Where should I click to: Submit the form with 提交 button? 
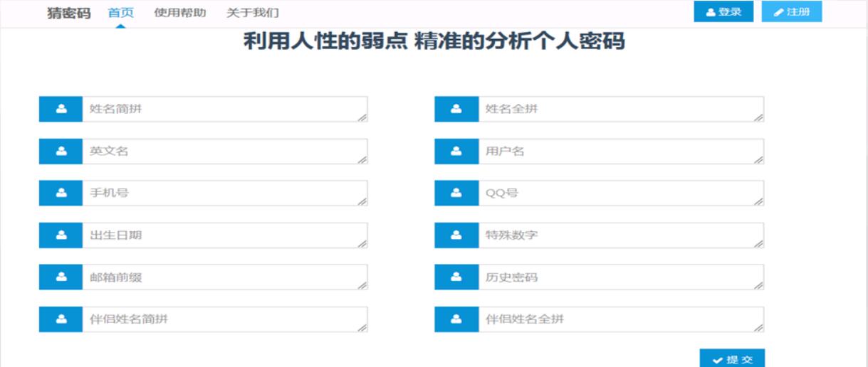coord(732,358)
